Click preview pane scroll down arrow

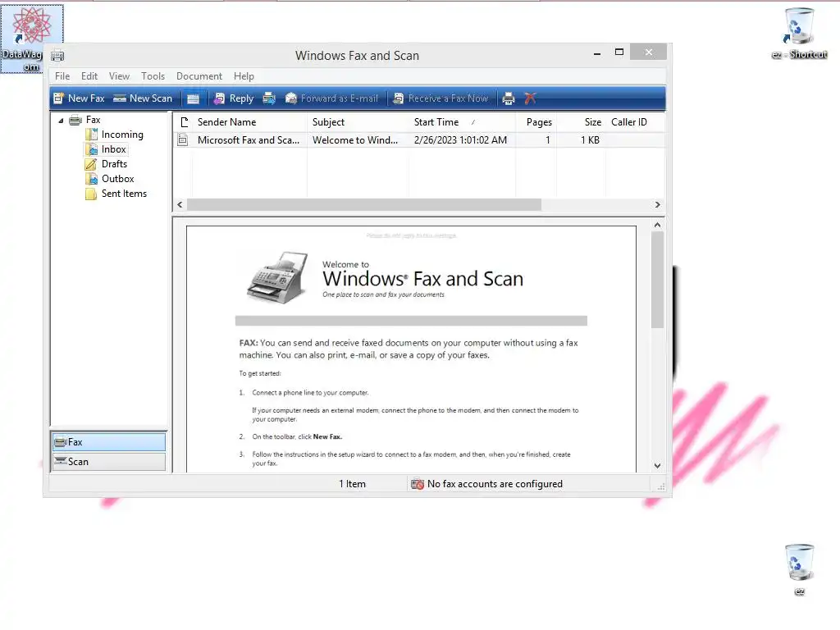pos(657,466)
